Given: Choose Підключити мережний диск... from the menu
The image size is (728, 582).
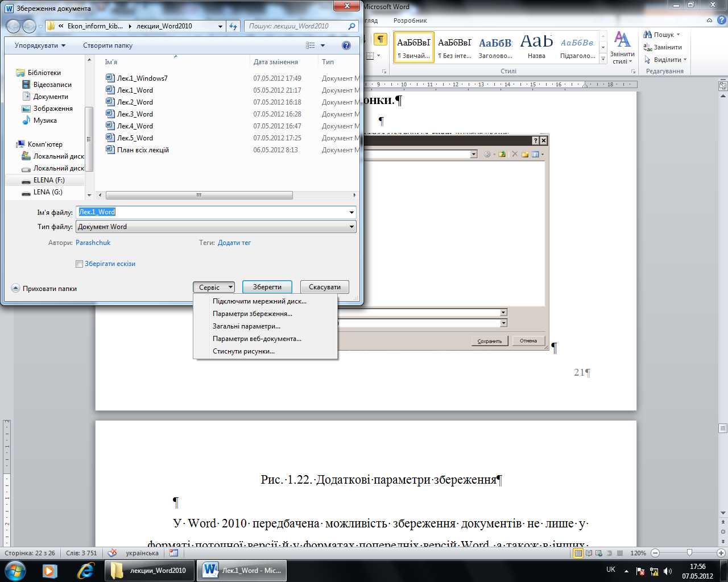Looking at the screenshot, I should 259,301.
